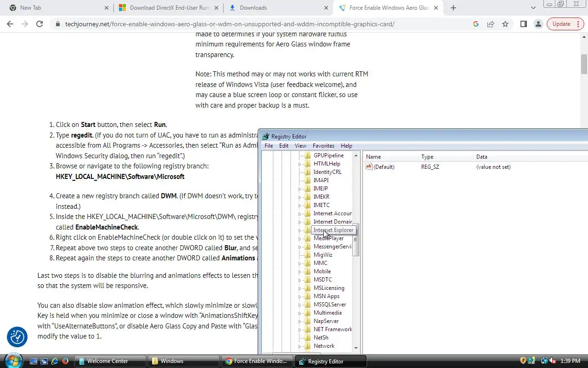Open Registry Editor File menu

click(x=269, y=146)
